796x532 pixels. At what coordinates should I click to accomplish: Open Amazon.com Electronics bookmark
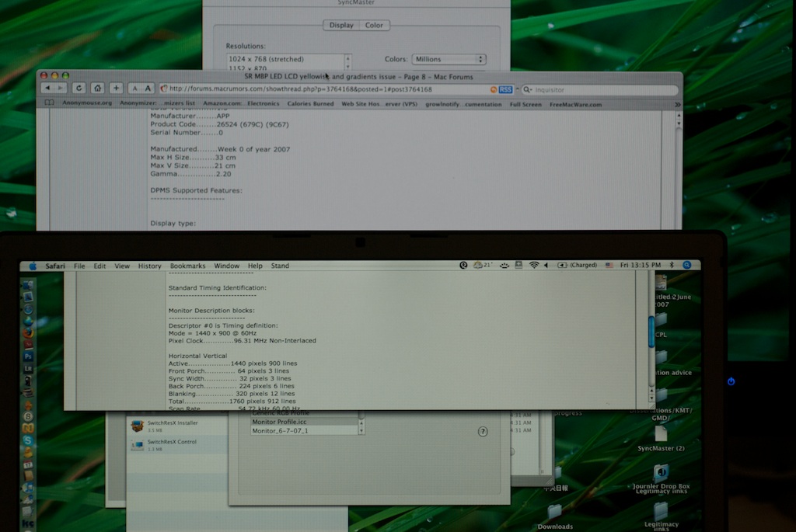tap(241, 103)
